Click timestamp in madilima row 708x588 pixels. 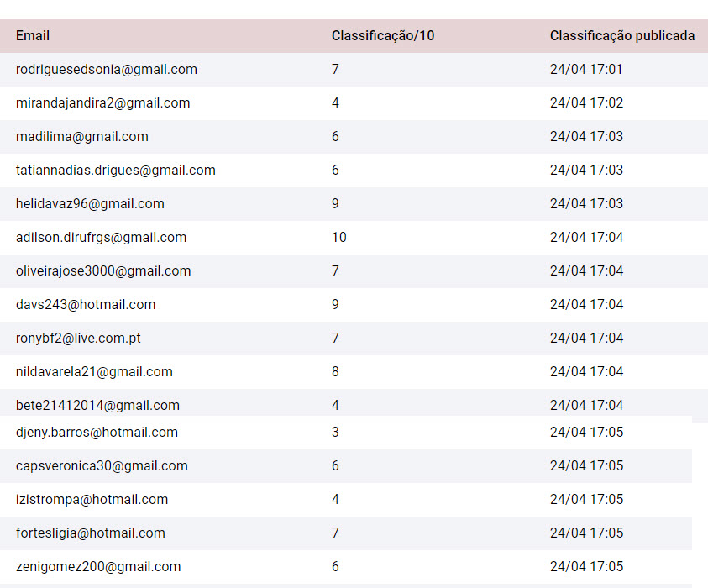point(586,136)
